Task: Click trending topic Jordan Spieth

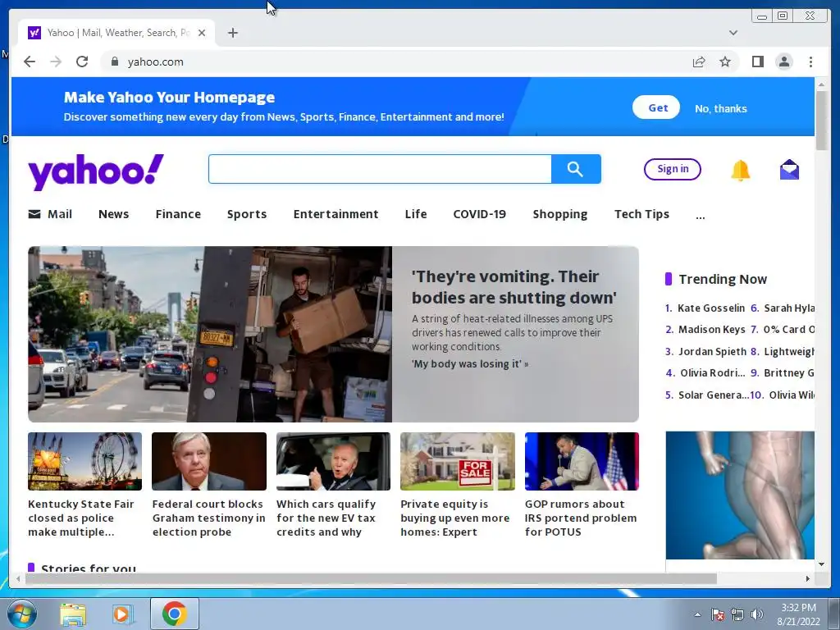Action: [x=712, y=351]
